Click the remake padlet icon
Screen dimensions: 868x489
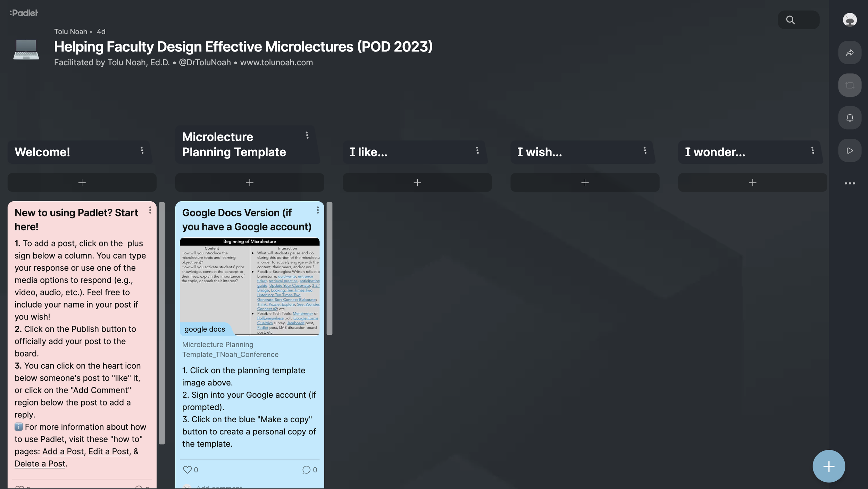pos(849,85)
